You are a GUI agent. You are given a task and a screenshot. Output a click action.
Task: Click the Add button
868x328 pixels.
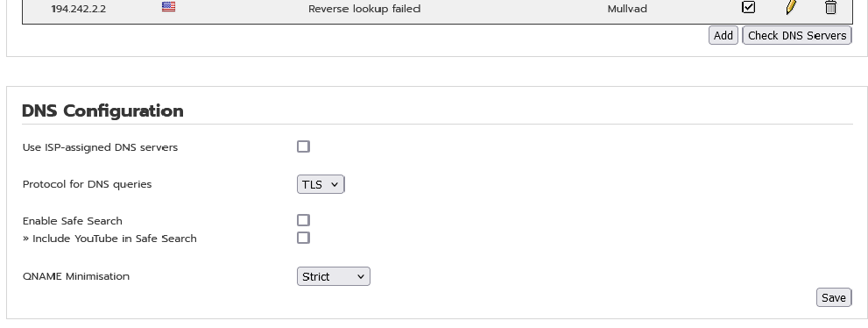click(723, 35)
